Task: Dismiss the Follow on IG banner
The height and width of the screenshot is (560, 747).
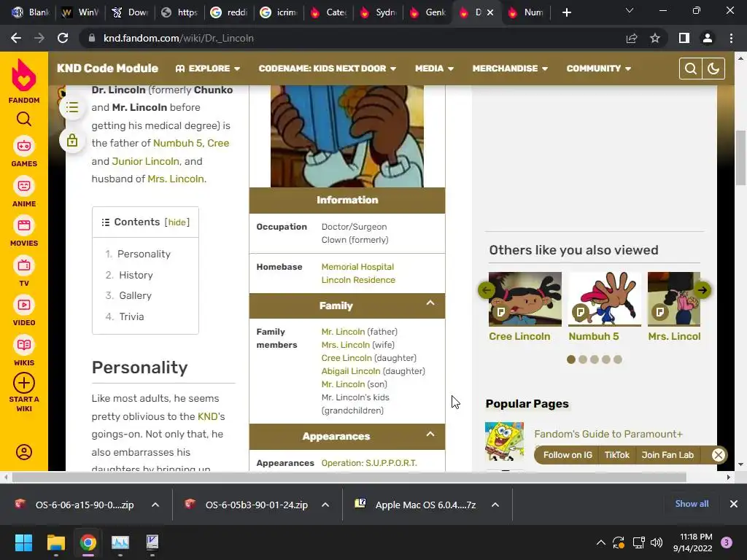Action: (x=719, y=455)
